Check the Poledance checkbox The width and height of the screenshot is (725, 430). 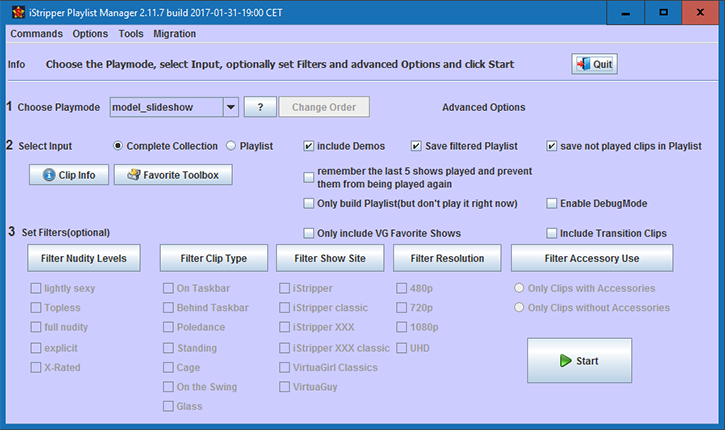pyautogui.click(x=168, y=327)
